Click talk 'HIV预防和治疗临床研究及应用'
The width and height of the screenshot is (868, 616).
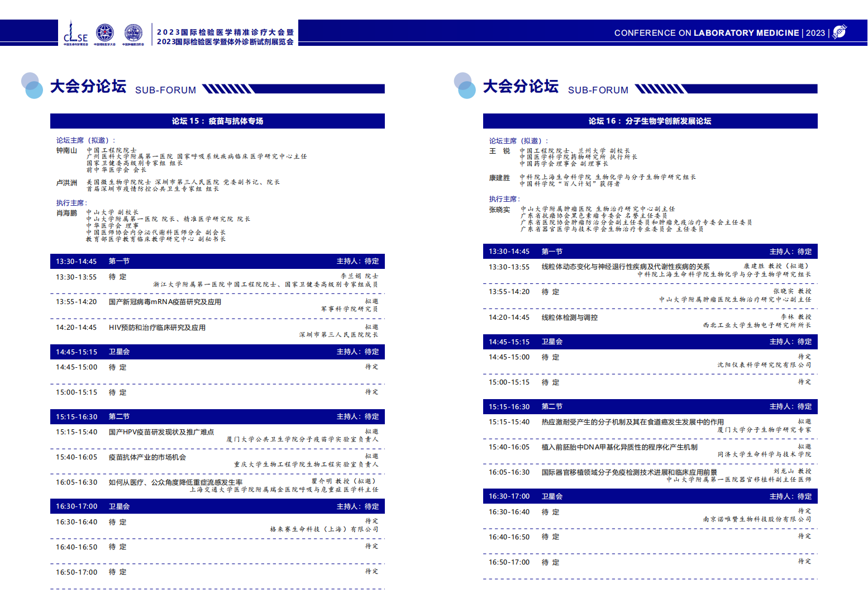point(157,328)
